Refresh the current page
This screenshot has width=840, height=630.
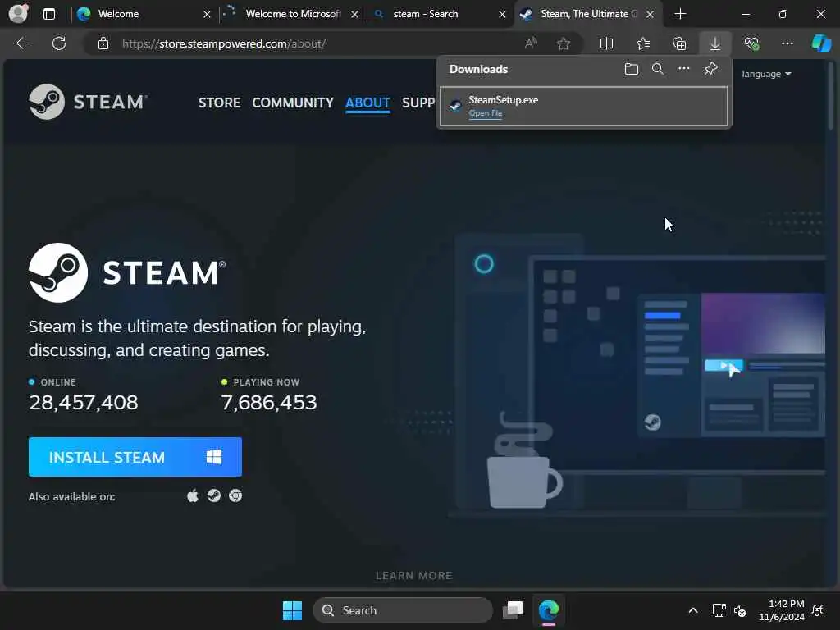[59, 43]
